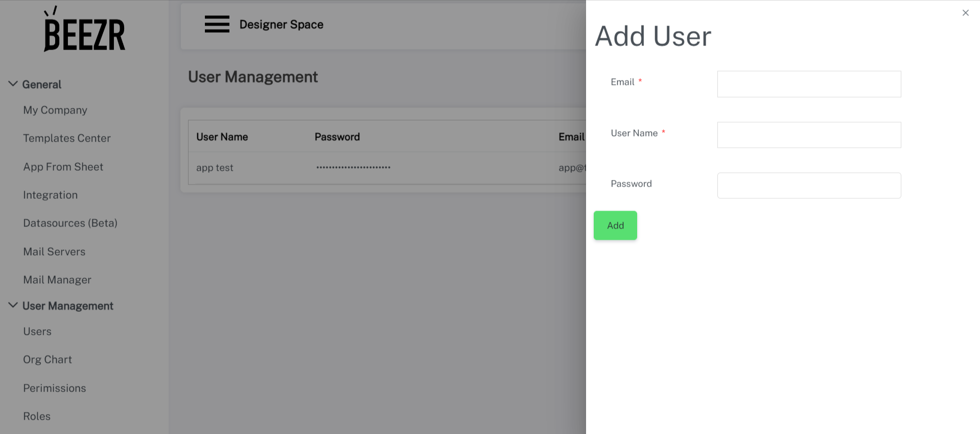The height and width of the screenshot is (434, 980).
Task: Open Roles in sidebar
Action: tap(37, 416)
